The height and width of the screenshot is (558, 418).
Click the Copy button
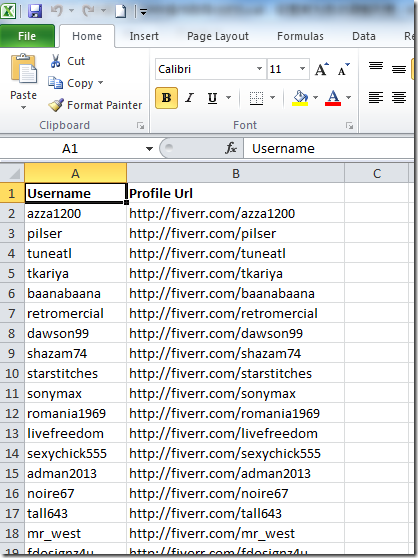[71, 83]
